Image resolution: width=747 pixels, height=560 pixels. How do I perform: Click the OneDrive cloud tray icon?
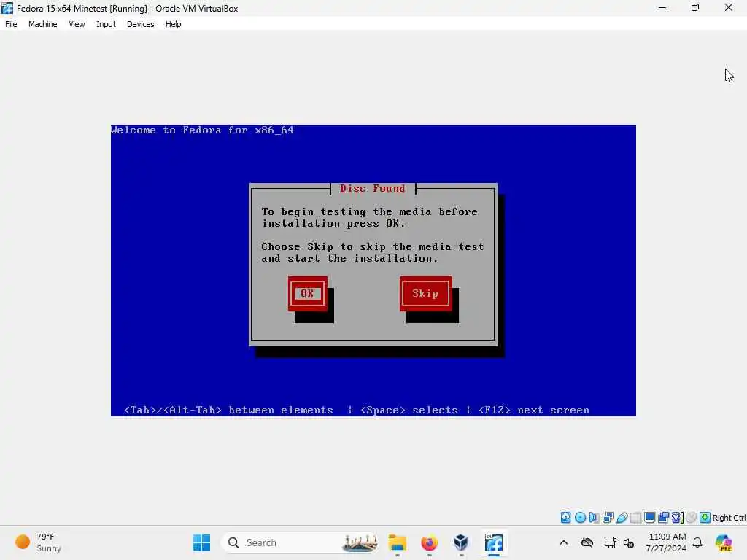coord(587,542)
